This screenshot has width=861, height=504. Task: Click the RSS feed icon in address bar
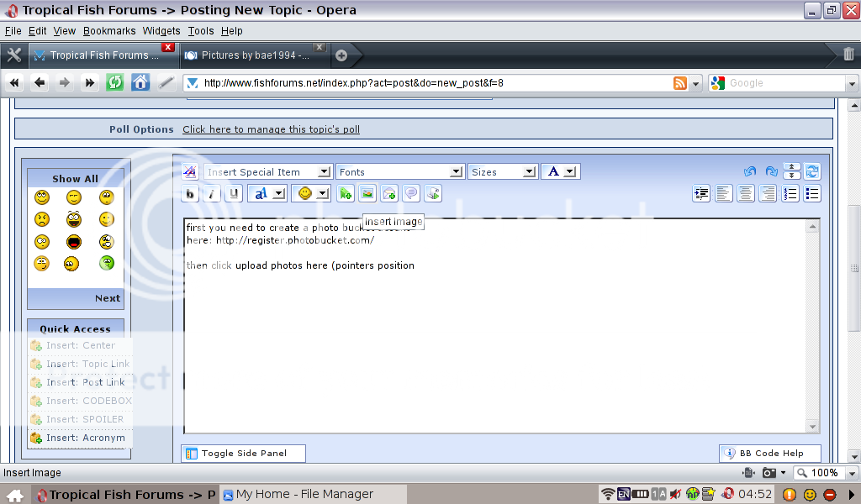(679, 83)
